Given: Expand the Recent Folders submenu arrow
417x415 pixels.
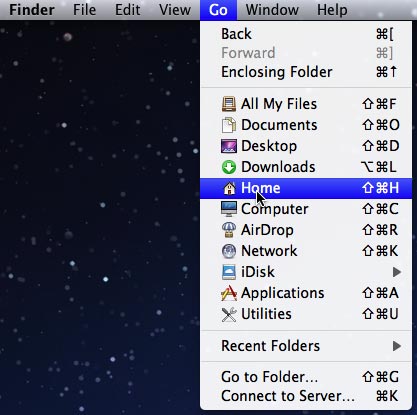Looking at the screenshot, I should [x=397, y=346].
